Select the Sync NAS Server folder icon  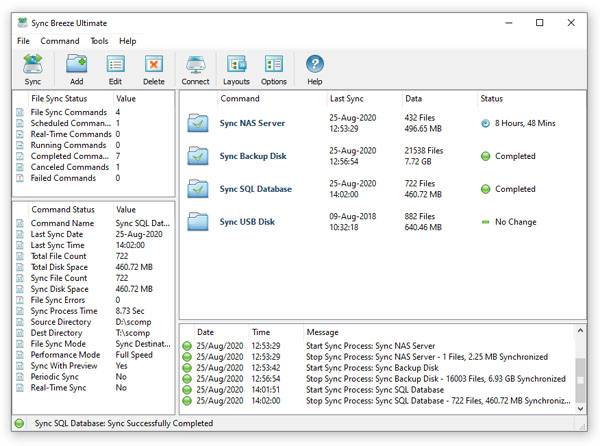(x=199, y=123)
